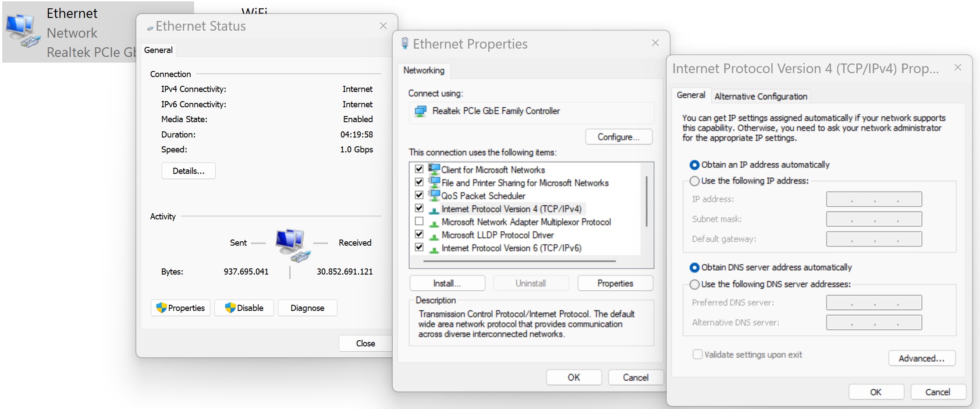980x409 pixels.
Task: Check Validate settings upon exit
Action: [697, 354]
